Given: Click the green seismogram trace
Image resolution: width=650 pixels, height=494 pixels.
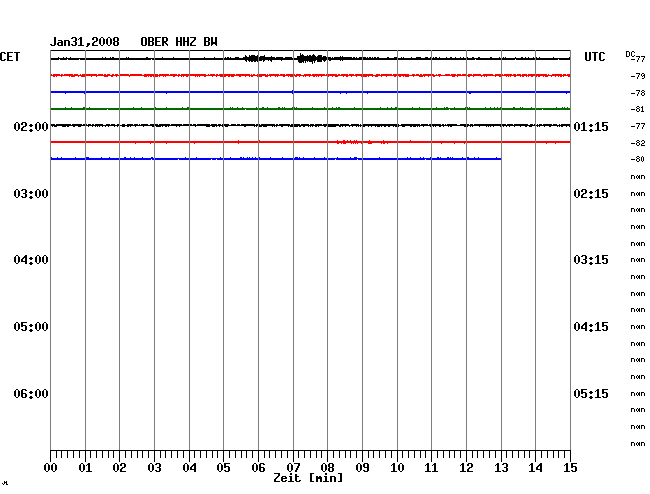Looking at the screenshot, I should 310,109.
